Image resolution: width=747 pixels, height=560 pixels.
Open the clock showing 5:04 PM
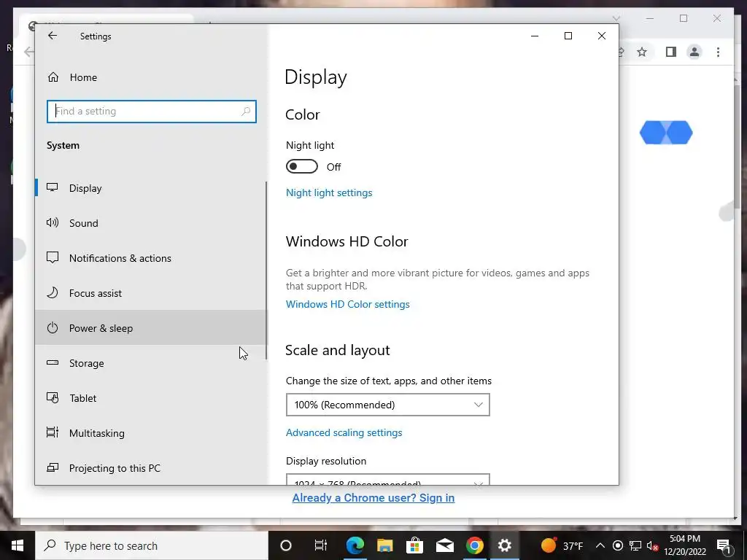pyautogui.click(x=685, y=545)
